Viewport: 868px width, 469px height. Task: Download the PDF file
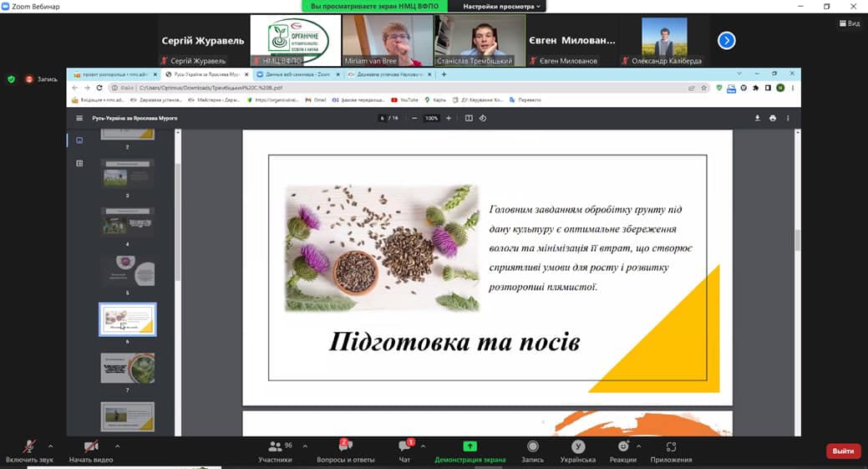(x=757, y=118)
